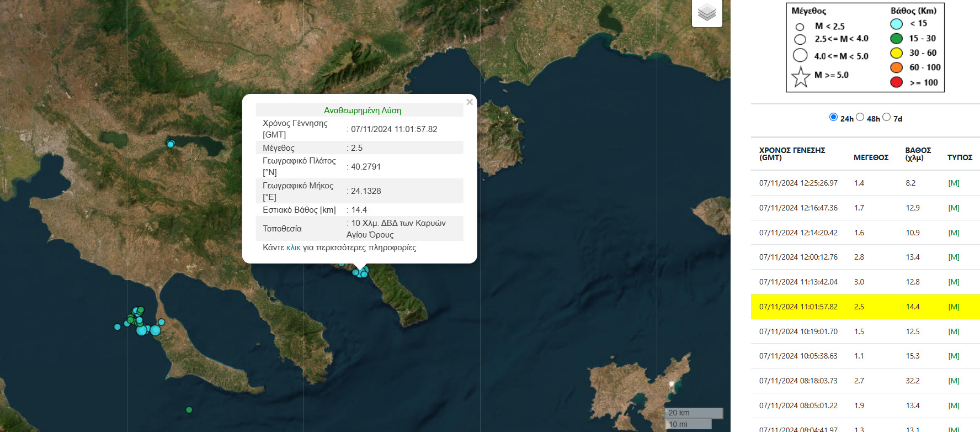Click the yellow 30 - 60 depth legend circle

(896, 53)
